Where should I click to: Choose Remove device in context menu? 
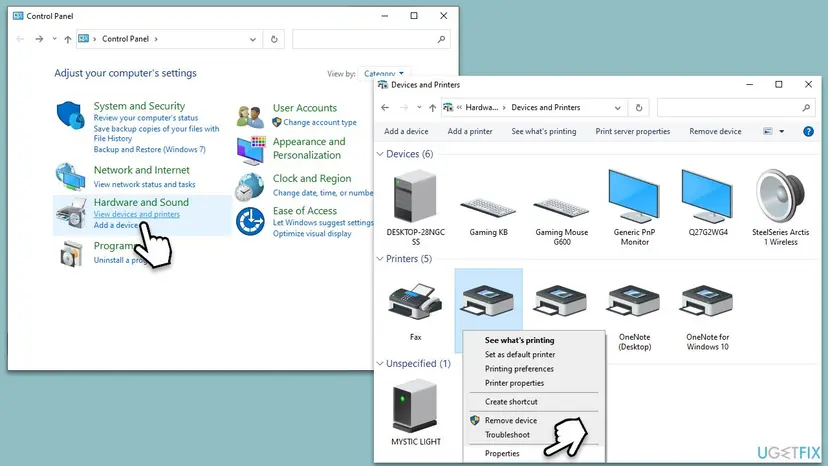pos(511,421)
